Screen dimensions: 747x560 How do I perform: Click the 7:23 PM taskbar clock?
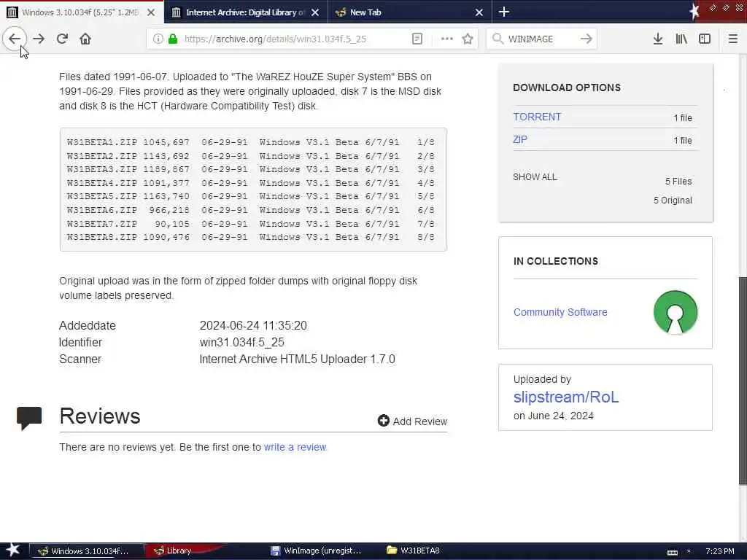pyautogui.click(x=720, y=551)
